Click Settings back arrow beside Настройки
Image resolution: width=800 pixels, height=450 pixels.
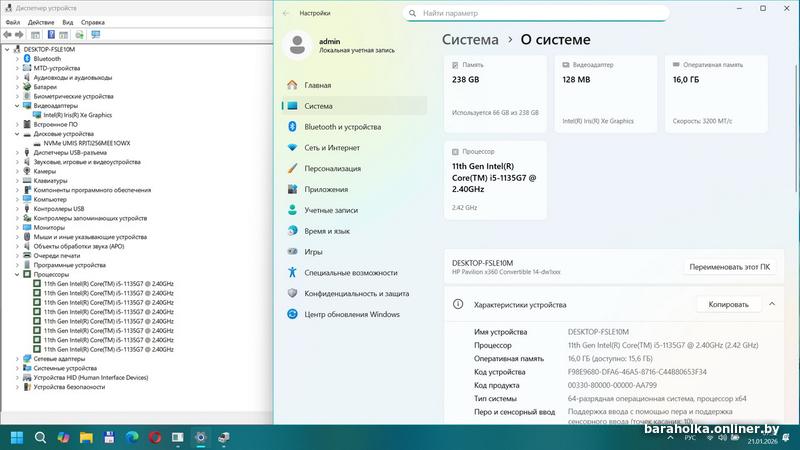tap(286, 13)
